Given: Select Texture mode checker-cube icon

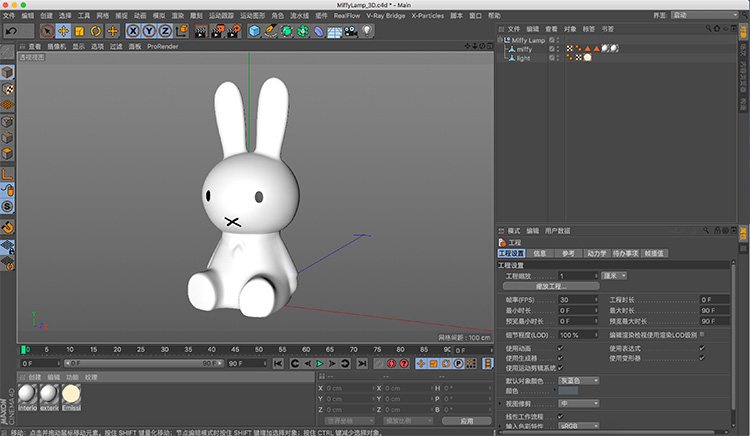Looking at the screenshot, I should click(7, 89).
